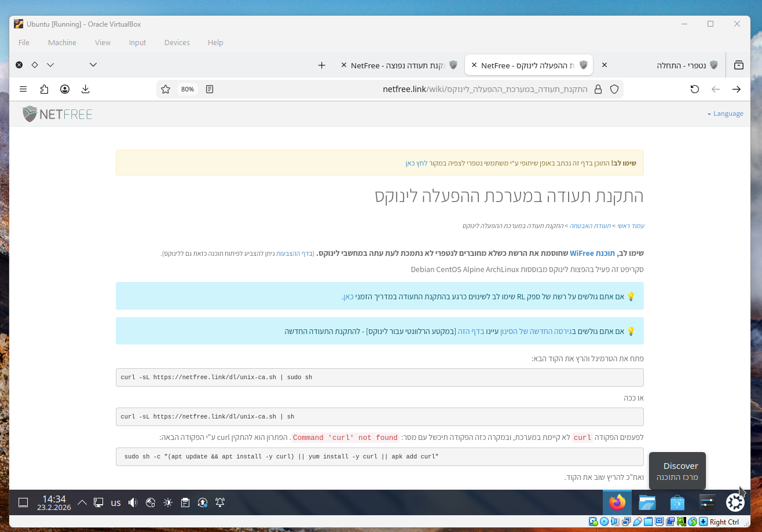
Task: Open the list all tabs chevron
Action: [x=93, y=65]
